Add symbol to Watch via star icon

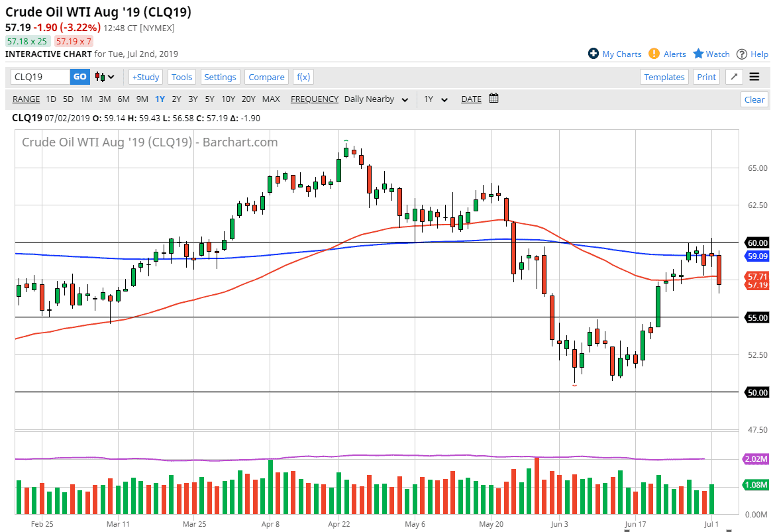point(700,54)
